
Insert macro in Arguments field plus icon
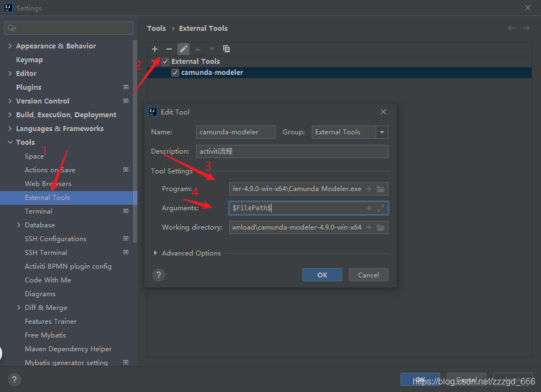click(x=369, y=208)
